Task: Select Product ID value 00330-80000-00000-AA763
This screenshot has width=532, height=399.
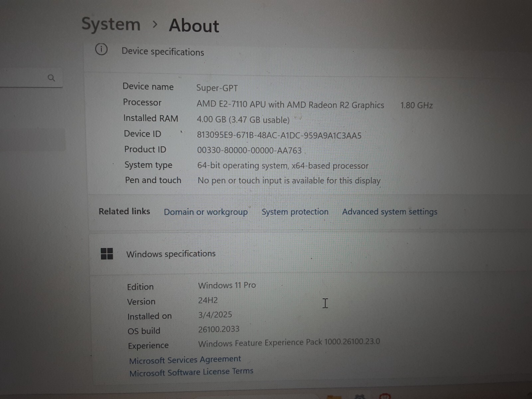Action: [x=249, y=150]
